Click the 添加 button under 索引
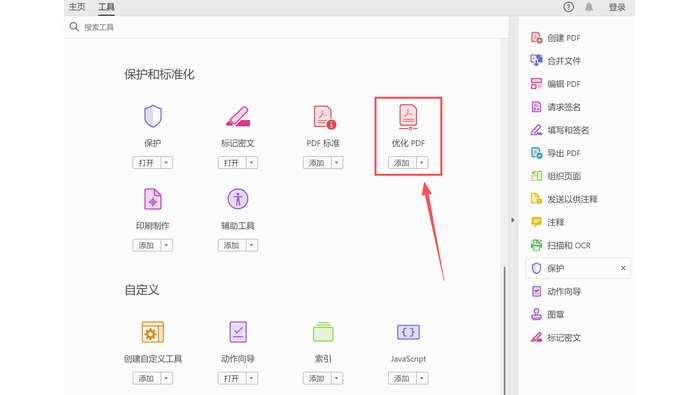The width and height of the screenshot is (700, 395). click(x=317, y=378)
